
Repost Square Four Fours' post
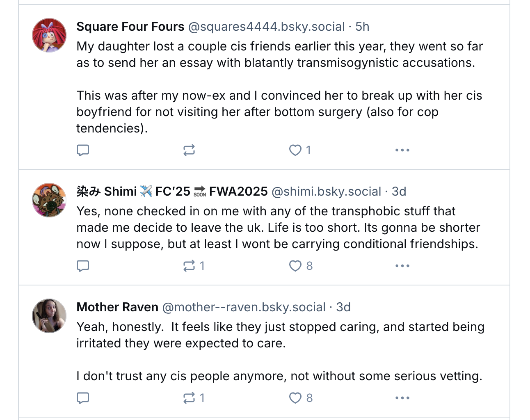click(x=189, y=151)
